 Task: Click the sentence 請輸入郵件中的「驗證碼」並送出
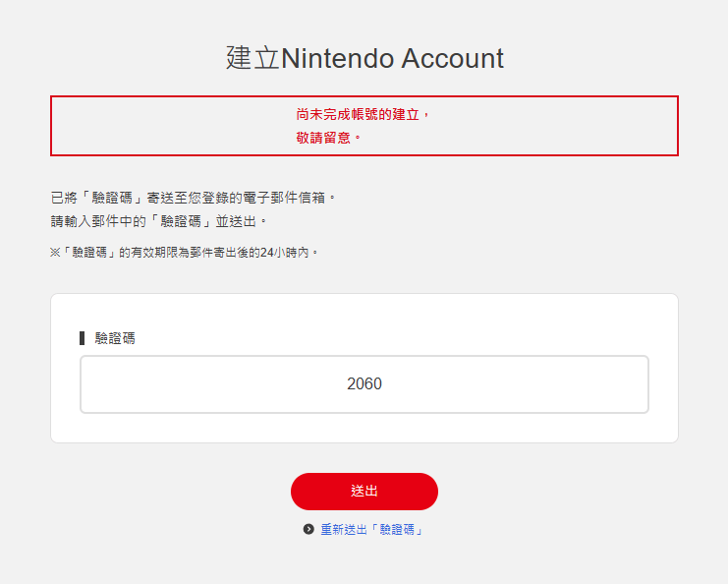(x=153, y=221)
